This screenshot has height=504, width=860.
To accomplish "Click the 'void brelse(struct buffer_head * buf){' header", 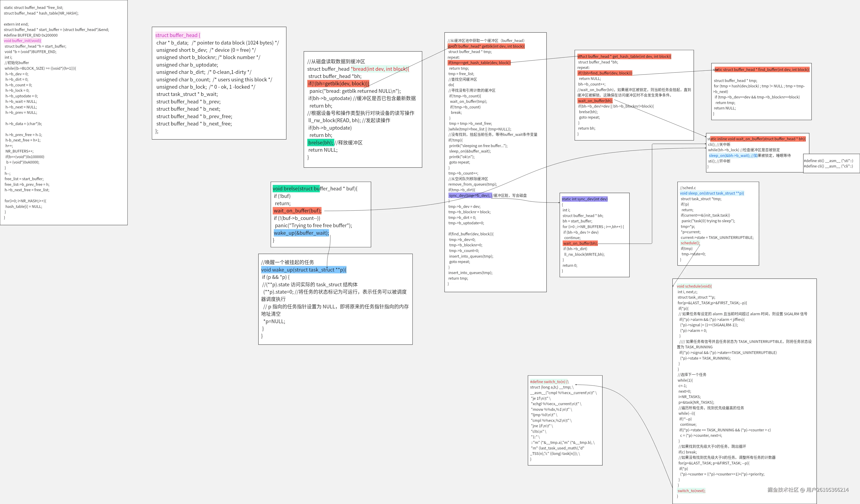I will coord(315,189).
